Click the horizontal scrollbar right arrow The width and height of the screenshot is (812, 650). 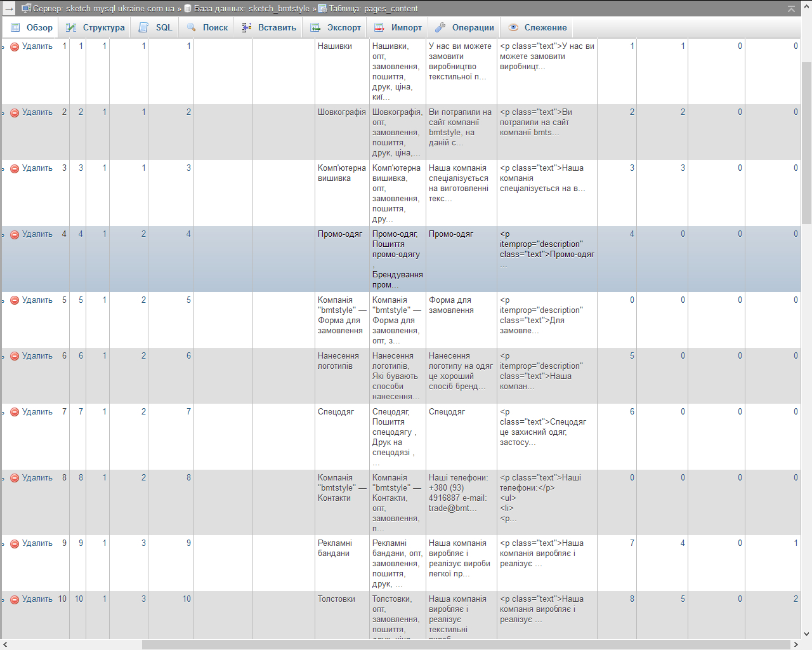[796, 644]
